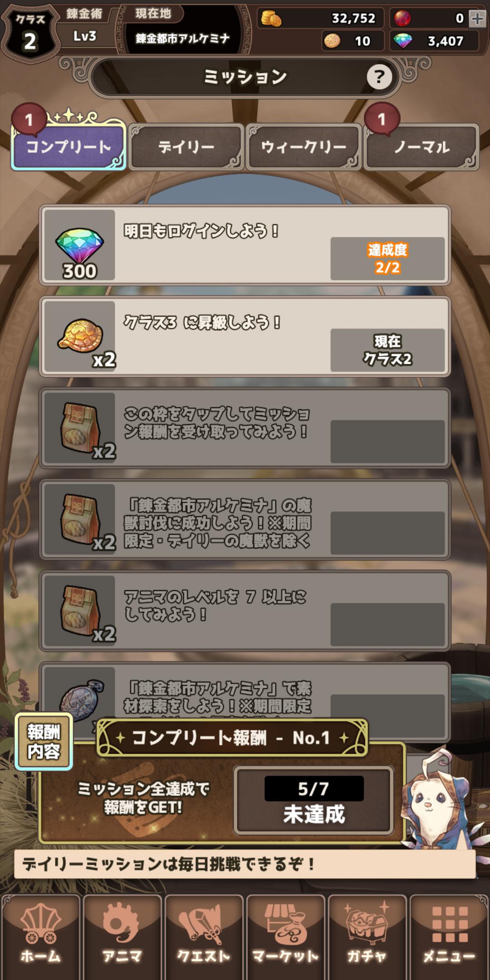Switch to the ノーマル tab
This screenshot has width=490, height=980.
click(421, 147)
